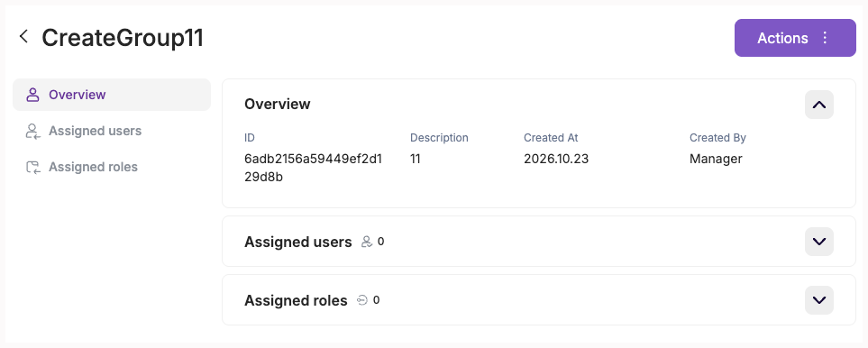Image resolution: width=868 pixels, height=348 pixels.
Task: Open the Assigned roles sidebar tab
Action: pos(112,167)
